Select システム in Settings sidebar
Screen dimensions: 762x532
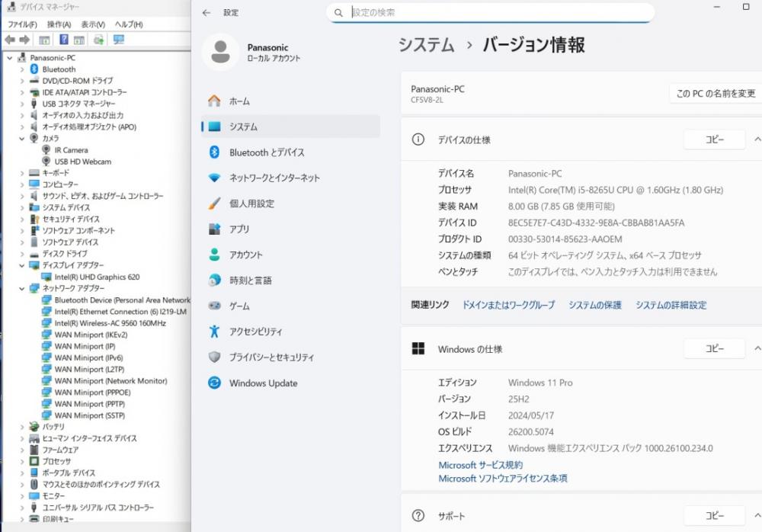pyautogui.click(x=290, y=127)
